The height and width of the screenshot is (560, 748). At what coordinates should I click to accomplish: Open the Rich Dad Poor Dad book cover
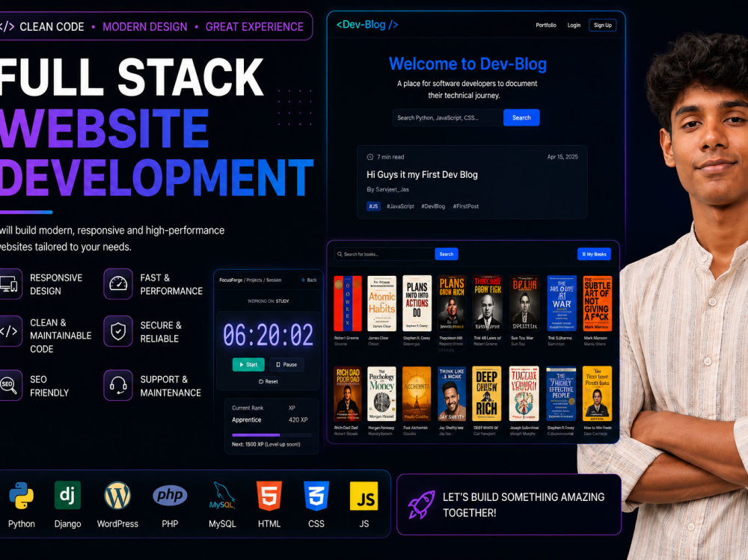point(348,393)
